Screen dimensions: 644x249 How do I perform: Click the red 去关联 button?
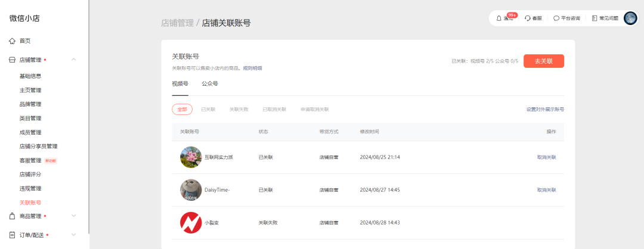(543, 61)
